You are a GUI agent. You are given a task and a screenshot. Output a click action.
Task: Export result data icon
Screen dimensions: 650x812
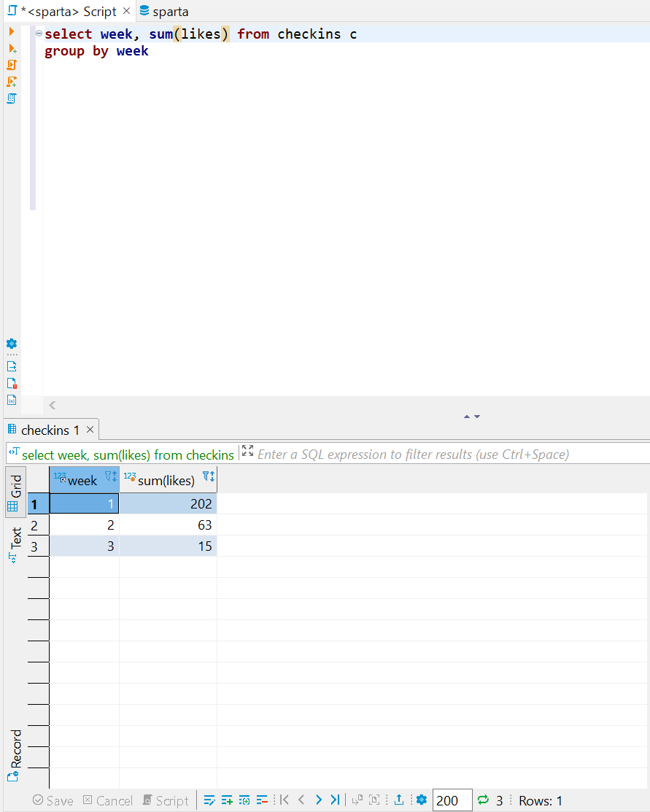(399, 800)
